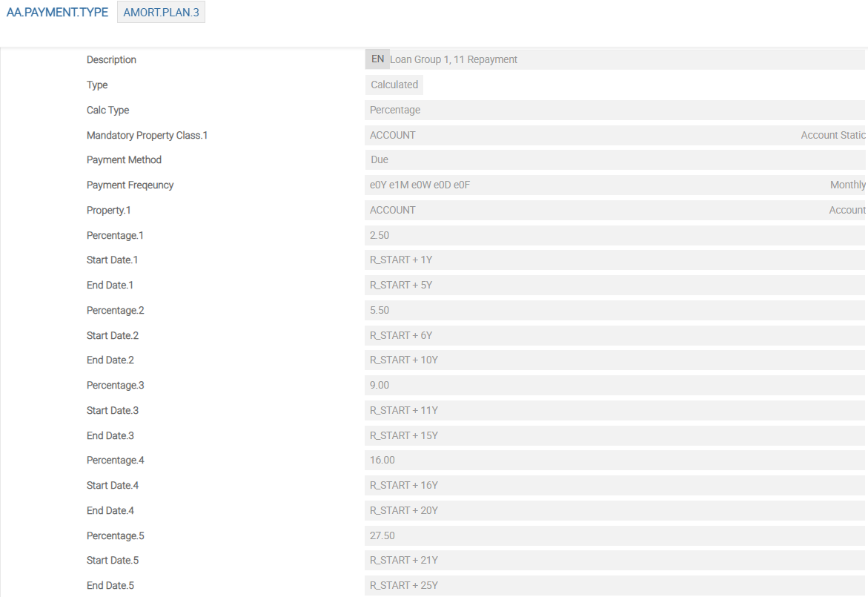Click the EN language tag on Description
868x597 pixels.
(x=377, y=59)
